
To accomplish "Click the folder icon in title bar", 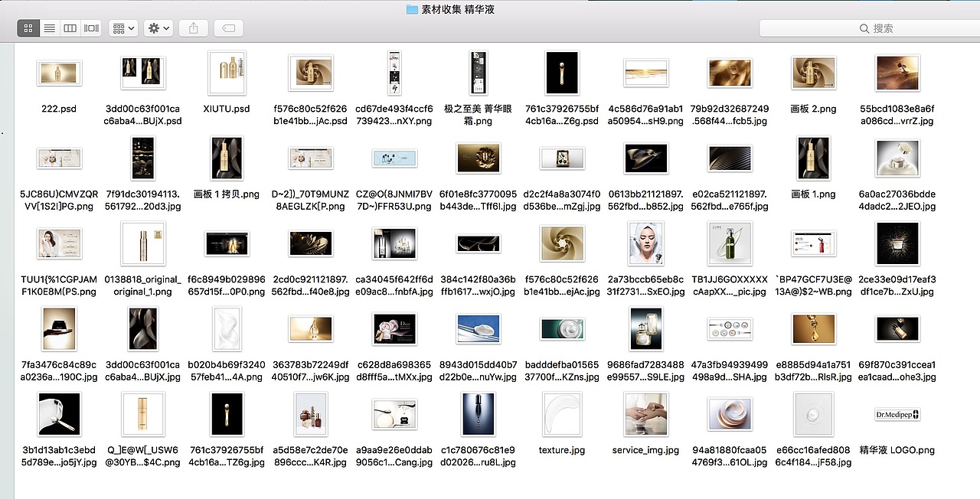I will (412, 9).
